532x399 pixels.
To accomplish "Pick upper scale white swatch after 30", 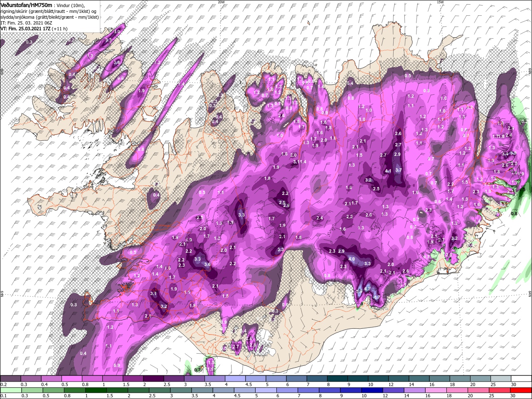I will (521, 379).
